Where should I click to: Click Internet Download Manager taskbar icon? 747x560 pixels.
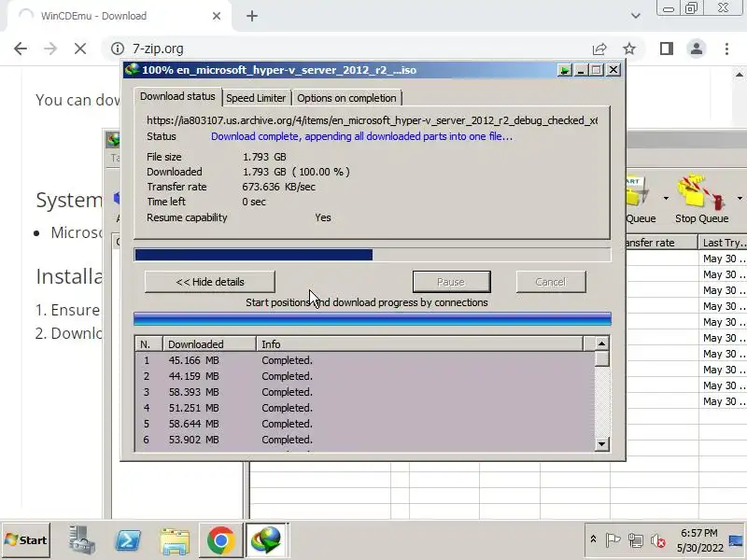[x=267, y=540]
